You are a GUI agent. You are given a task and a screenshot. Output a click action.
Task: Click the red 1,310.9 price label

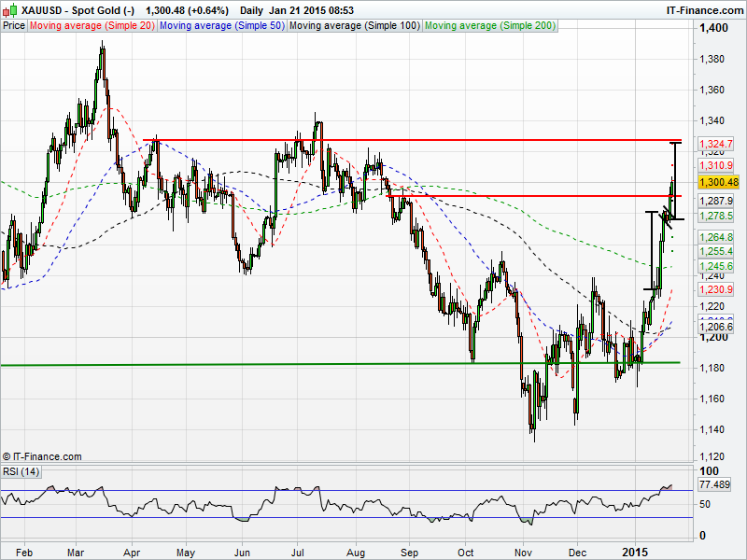coord(717,165)
